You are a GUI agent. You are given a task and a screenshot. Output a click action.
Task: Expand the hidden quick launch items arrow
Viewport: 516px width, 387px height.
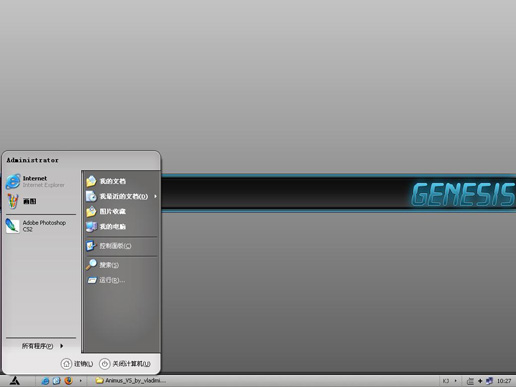pyautogui.click(x=80, y=381)
